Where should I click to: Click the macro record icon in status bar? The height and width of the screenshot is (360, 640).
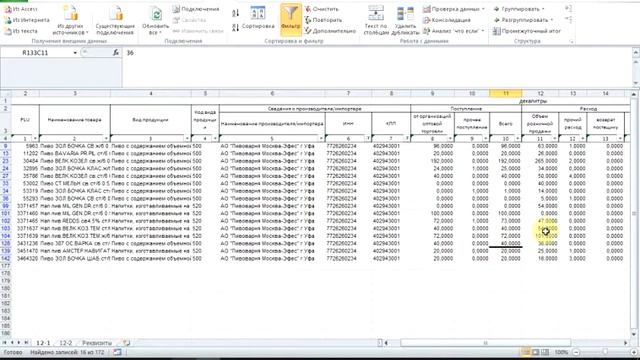pos(118,352)
